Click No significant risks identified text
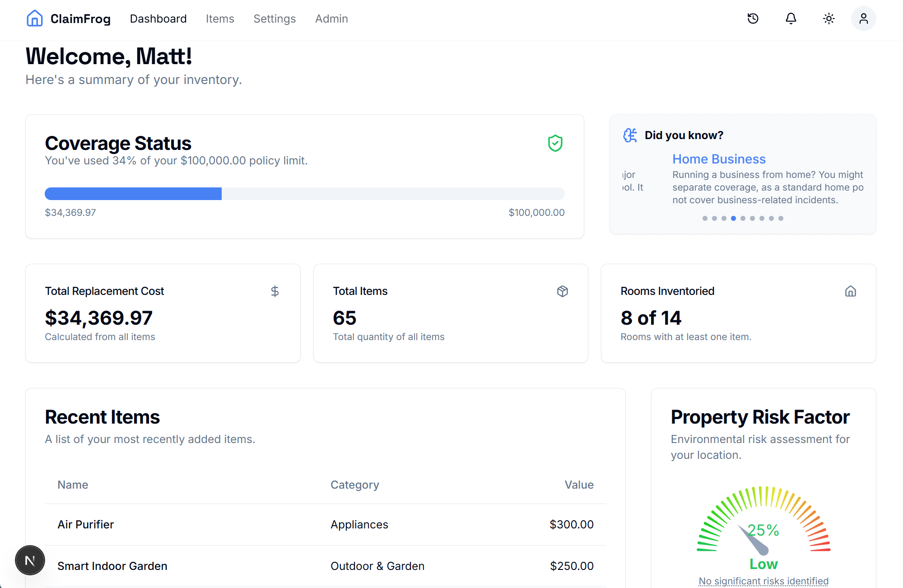Image resolution: width=903 pixels, height=588 pixels. point(763,581)
